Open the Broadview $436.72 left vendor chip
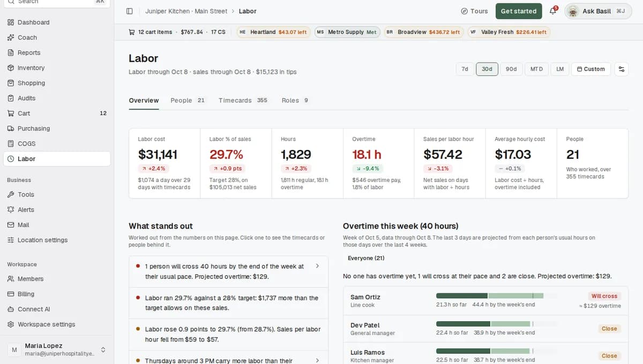 click(x=423, y=32)
